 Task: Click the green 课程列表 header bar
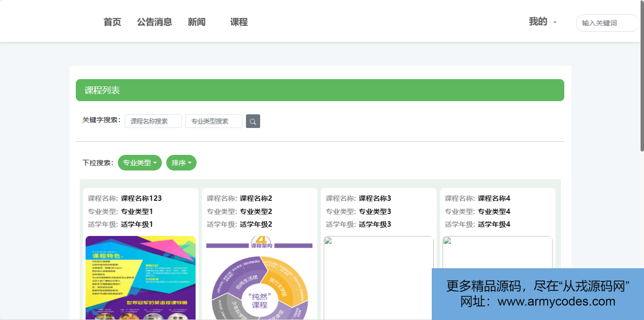point(320,90)
